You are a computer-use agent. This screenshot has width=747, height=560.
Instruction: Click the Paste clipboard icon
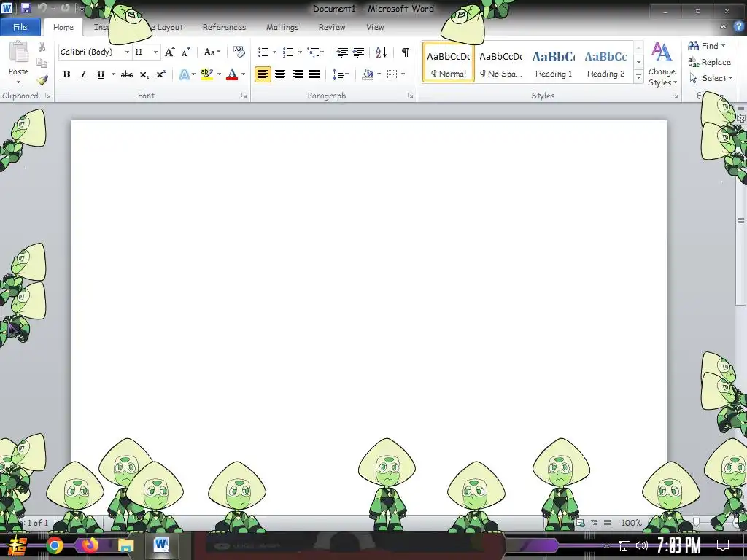[x=18, y=52]
